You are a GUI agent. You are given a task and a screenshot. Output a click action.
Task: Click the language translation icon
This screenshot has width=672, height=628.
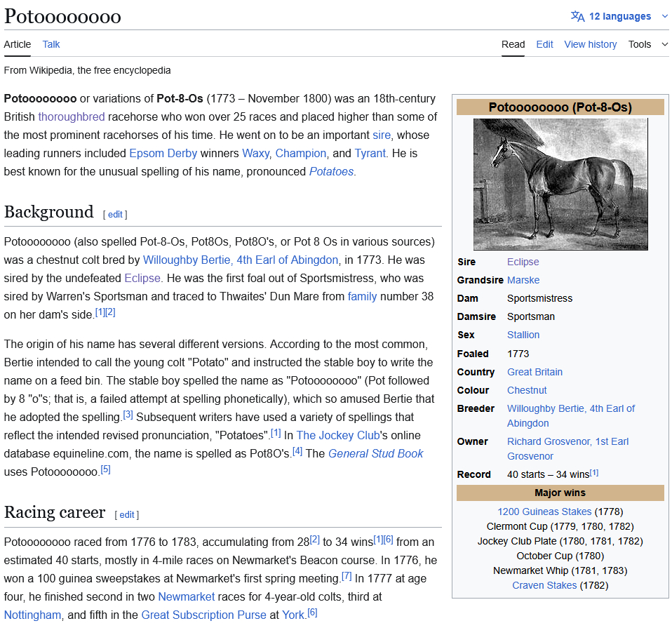pyautogui.click(x=577, y=16)
